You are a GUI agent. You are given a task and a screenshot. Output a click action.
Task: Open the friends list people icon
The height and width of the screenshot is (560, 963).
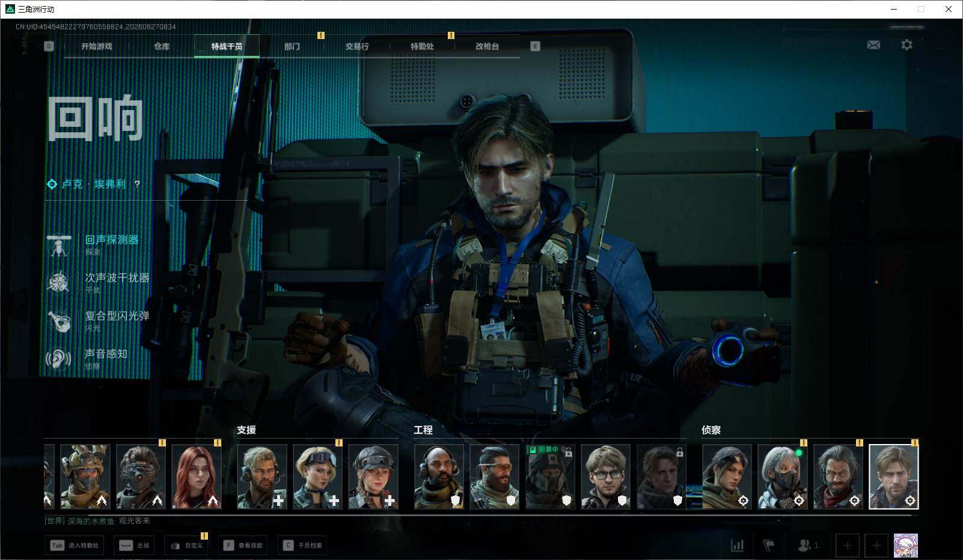click(x=807, y=545)
